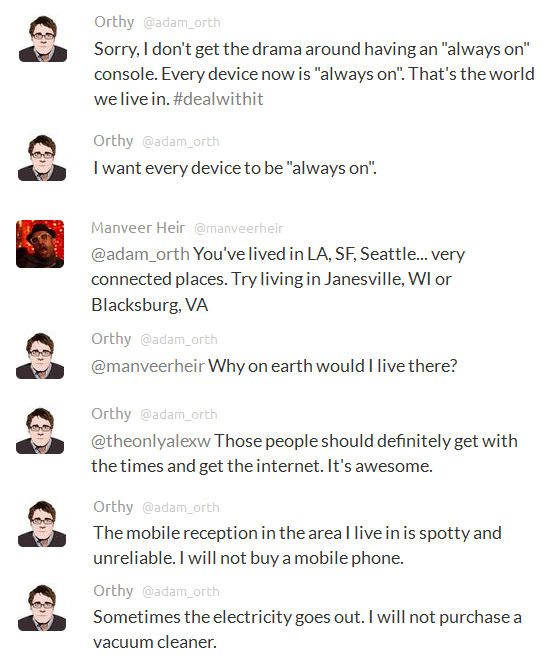The width and height of the screenshot is (550, 662).
Task: Click Orthy's avatar on the first tweet
Action: pyautogui.click(x=43, y=38)
